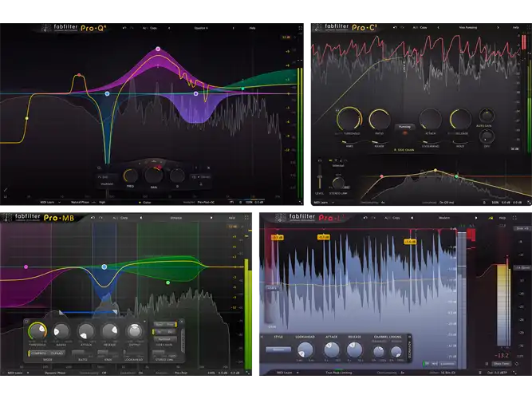Close the Pro-Q 4 band control panel
Screen dimensions: 532x399
pos(208,168)
